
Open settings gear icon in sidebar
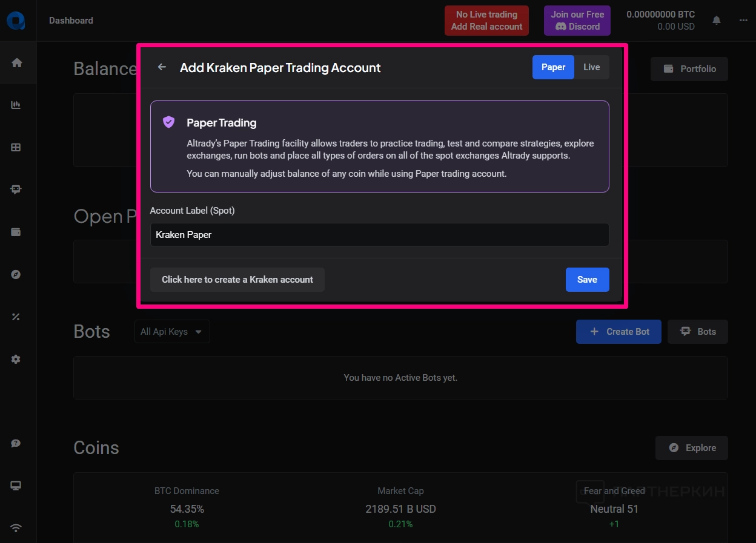16,359
